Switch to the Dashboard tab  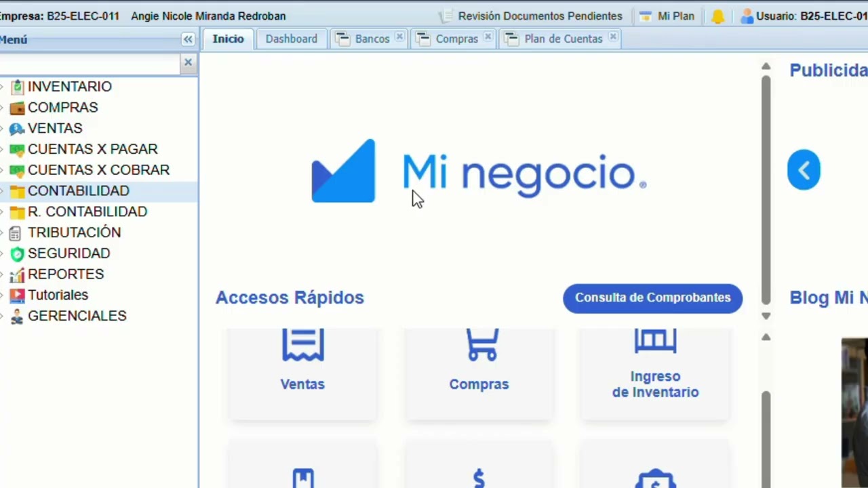click(x=292, y=39)
